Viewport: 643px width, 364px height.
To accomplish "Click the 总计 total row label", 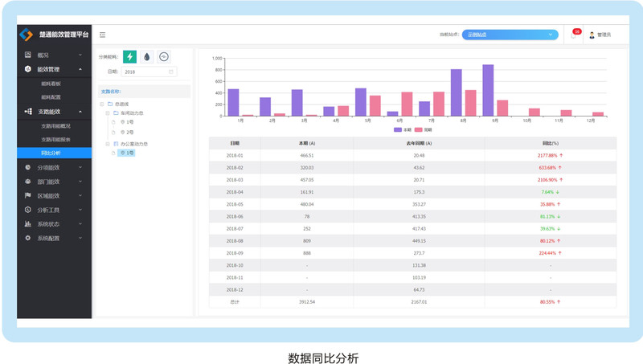I will pos(235,302).
